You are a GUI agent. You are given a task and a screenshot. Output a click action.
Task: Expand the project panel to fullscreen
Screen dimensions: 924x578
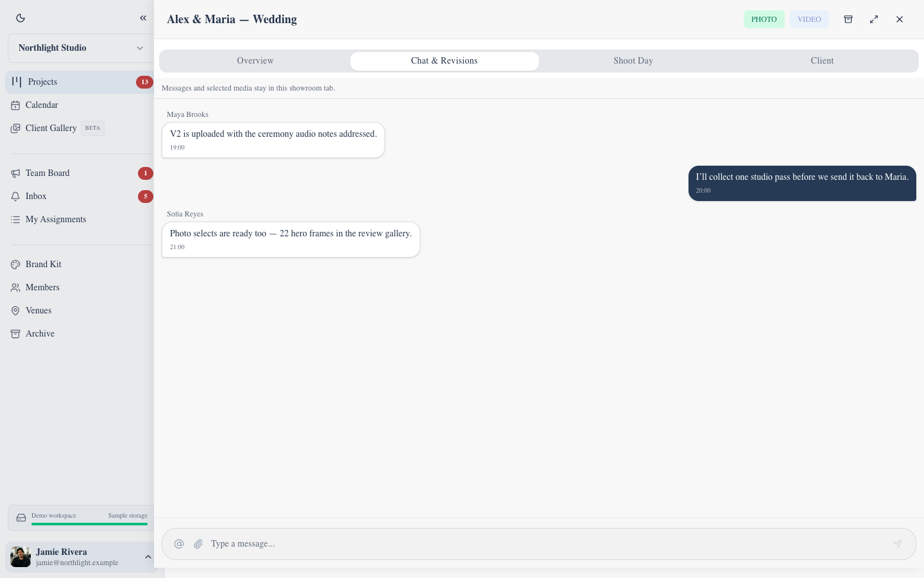coord(874,19)
